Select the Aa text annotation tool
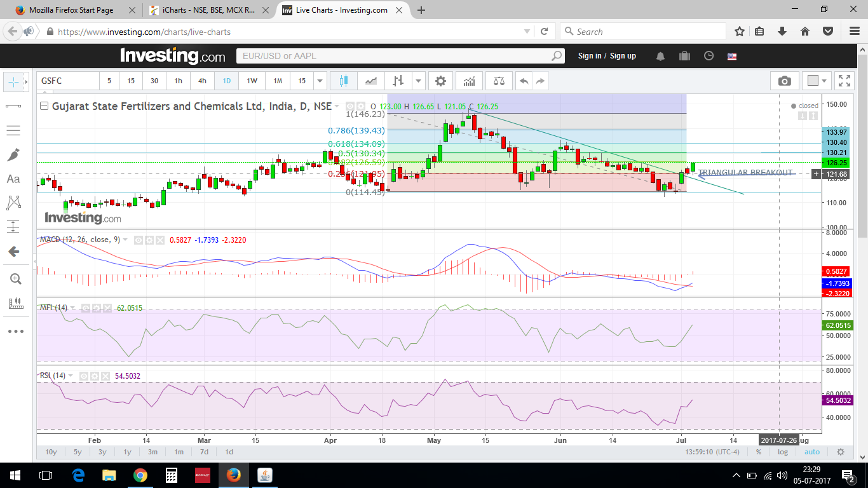This screenshot has width=868, height=488. click(x=13, y=179)
